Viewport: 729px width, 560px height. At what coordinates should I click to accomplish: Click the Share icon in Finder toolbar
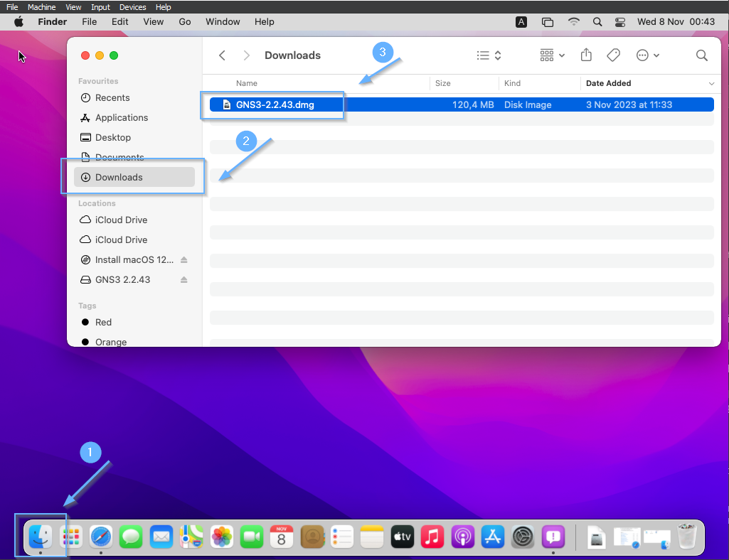click(x=586, y=55)
